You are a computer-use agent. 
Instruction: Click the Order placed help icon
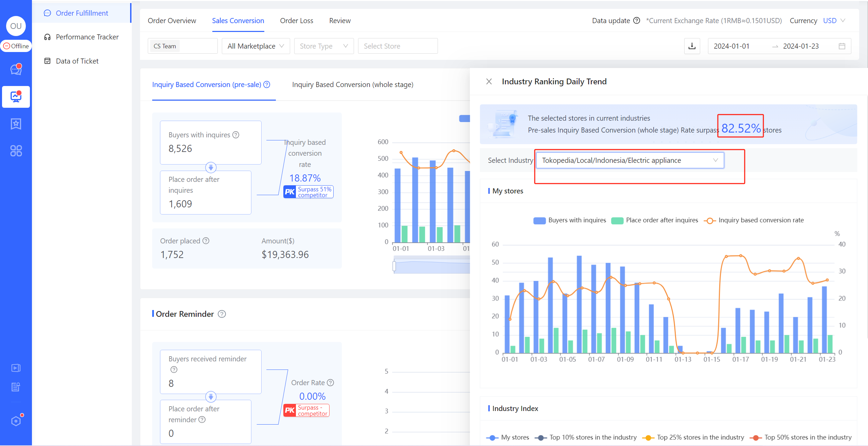pos(206,241)
